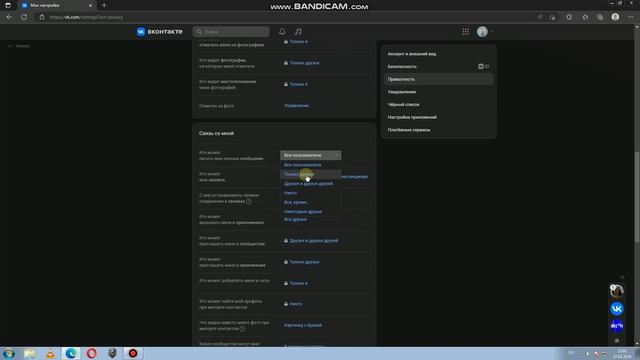The image size is (640, 360).
Task: Click 'Картинку с буквой' contacts import photo setting
Action: pyautogui.click(x=303, y=325)
